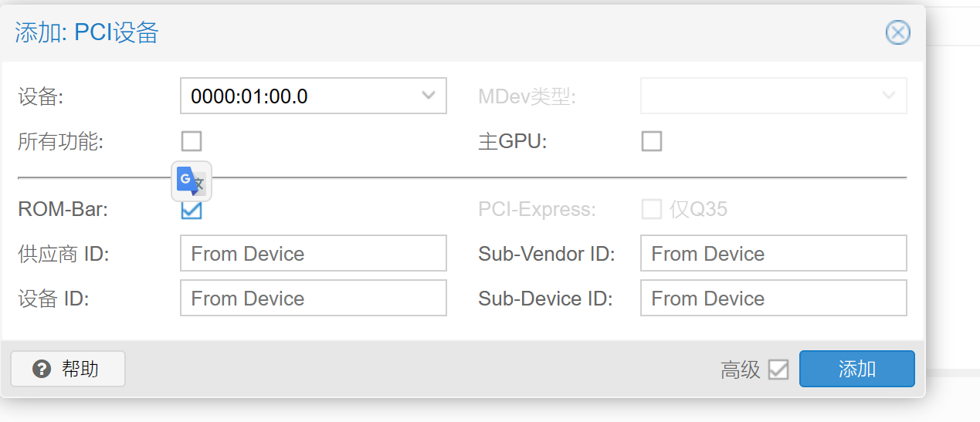
Task: Focus the 供应商 ID input field
Action: pos(314,254)
